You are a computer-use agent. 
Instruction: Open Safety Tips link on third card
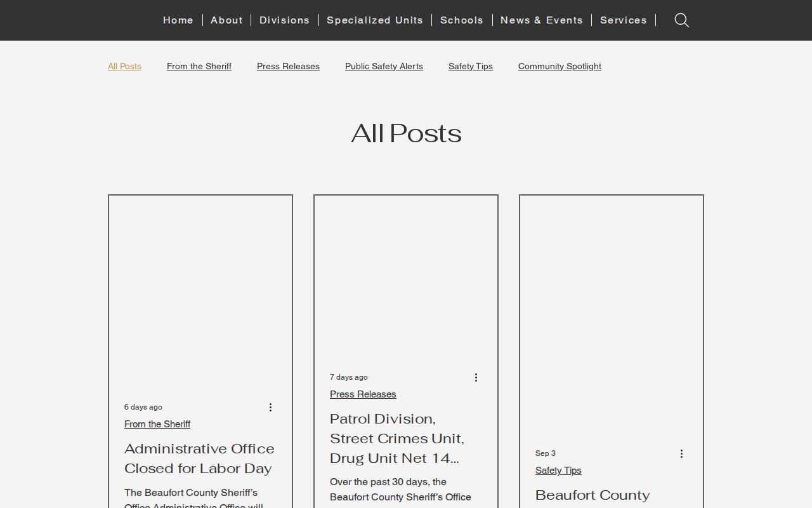point(558,471)
